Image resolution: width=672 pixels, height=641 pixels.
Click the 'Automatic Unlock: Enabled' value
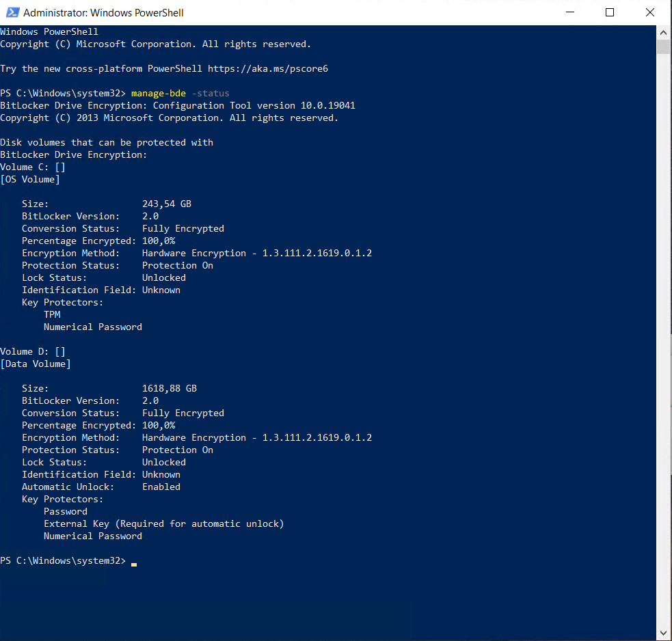(161, 487)
